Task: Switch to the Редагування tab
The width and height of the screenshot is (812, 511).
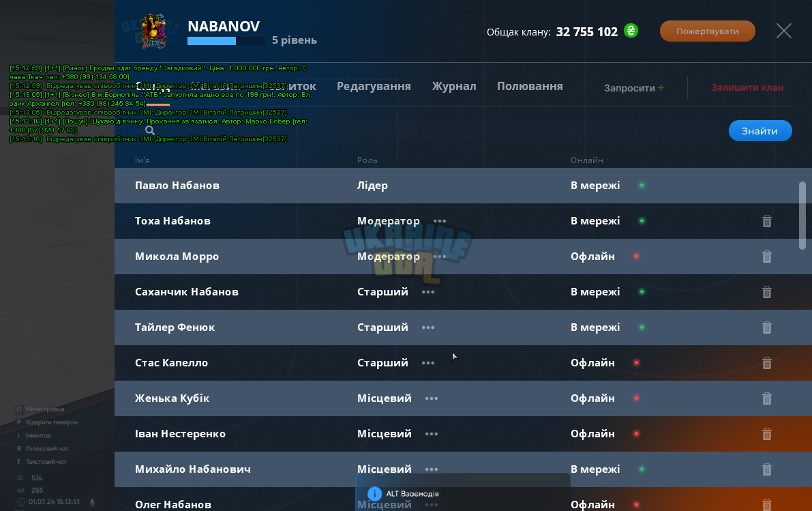Action: click(x=374, y=87)
